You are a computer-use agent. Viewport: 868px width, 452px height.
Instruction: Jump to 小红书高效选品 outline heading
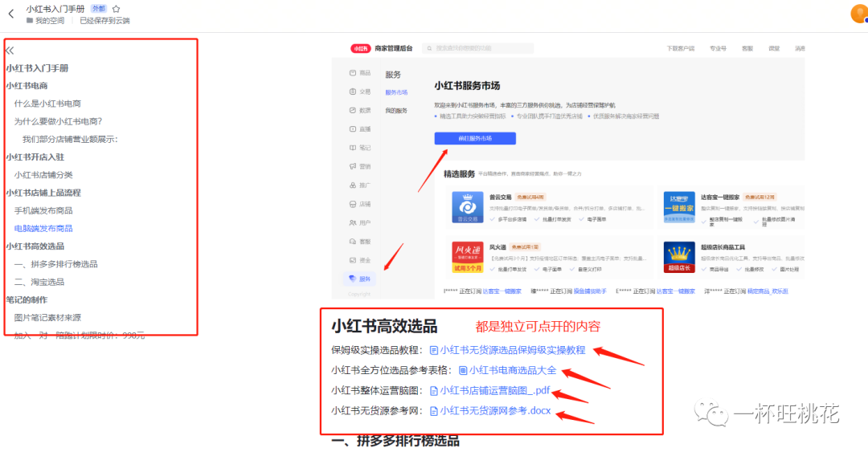coord(35,246)
